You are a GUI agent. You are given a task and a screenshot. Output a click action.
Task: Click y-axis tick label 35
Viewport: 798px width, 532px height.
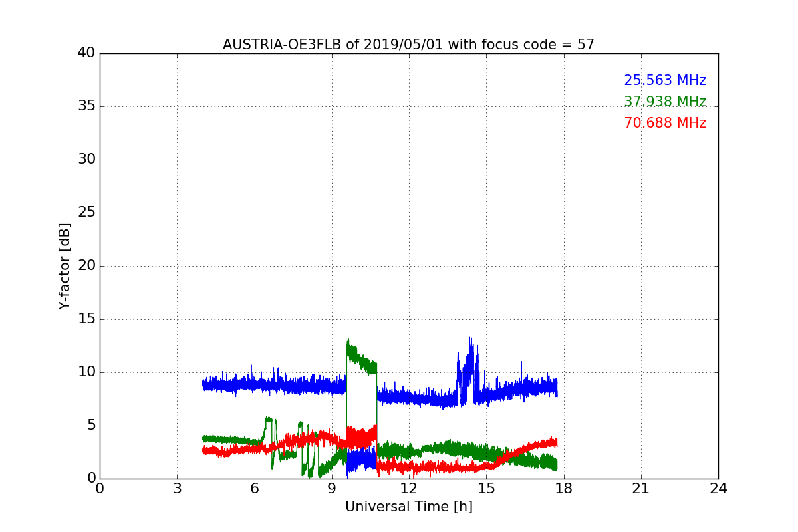[x=86, y=106]
